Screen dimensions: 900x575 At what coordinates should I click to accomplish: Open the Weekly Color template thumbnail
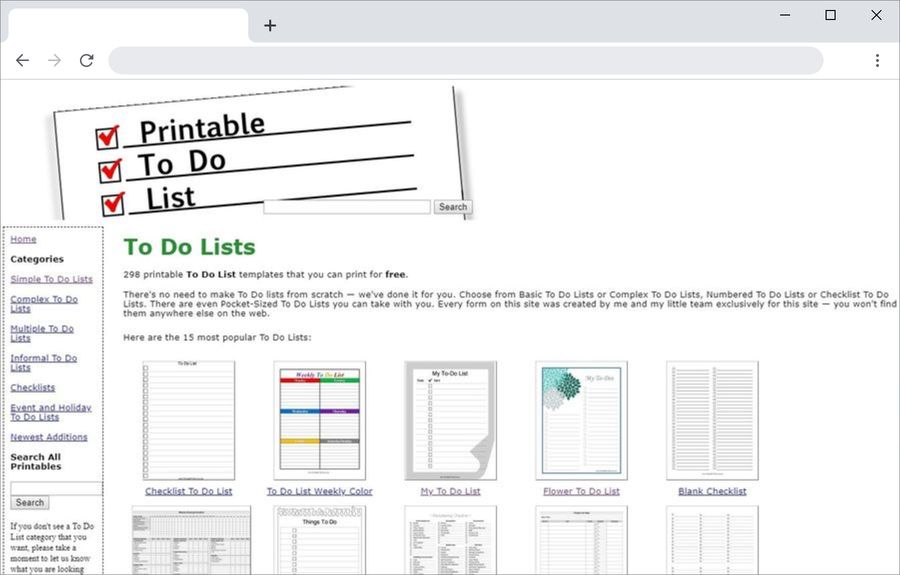pyautogui.click(x=319, y=420)
